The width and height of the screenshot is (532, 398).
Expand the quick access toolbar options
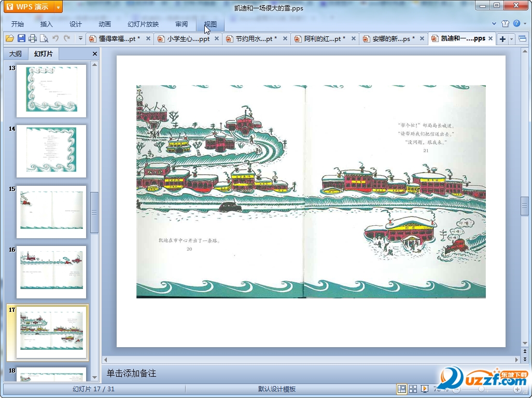80,38
